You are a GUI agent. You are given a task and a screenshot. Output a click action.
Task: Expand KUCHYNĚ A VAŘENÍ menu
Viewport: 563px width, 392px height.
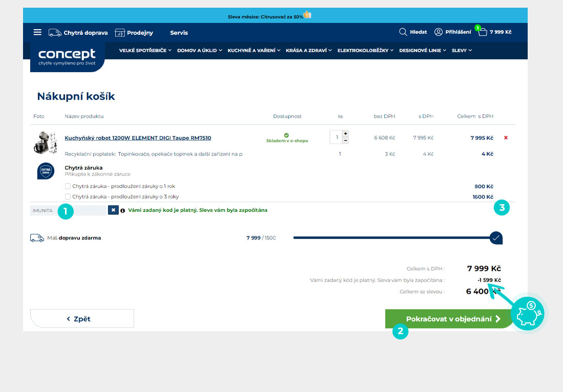[x=254, y=51]
